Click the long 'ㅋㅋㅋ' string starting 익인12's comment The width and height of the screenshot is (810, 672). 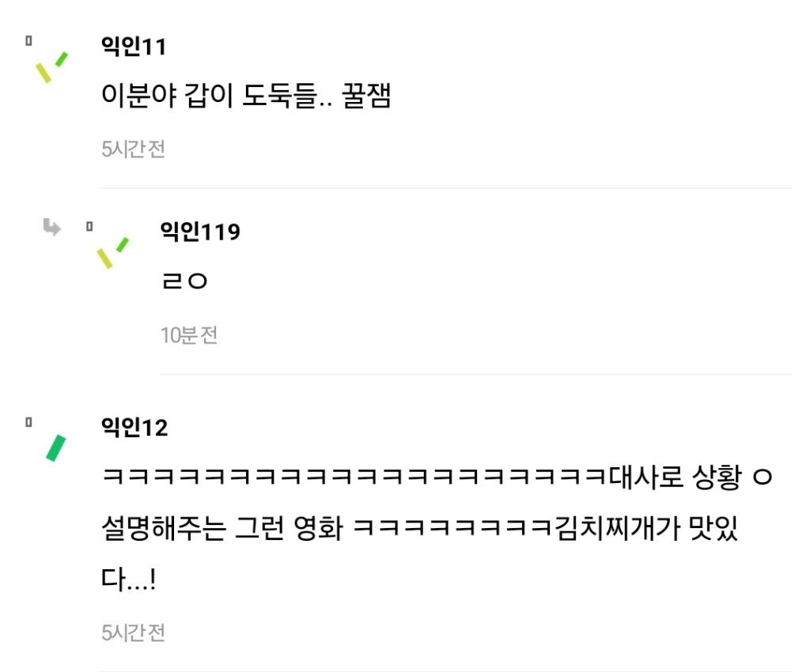(x=354, y=477)
